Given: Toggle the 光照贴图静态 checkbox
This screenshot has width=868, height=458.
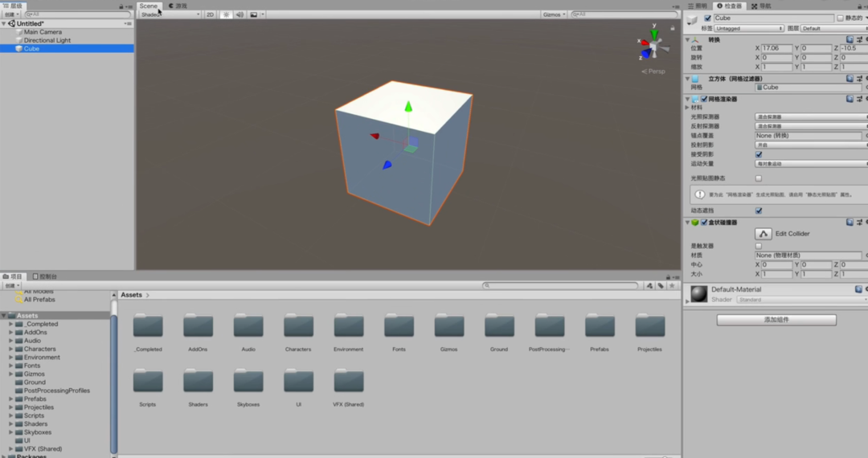Looking at the screenshot, I should (759, 178).
